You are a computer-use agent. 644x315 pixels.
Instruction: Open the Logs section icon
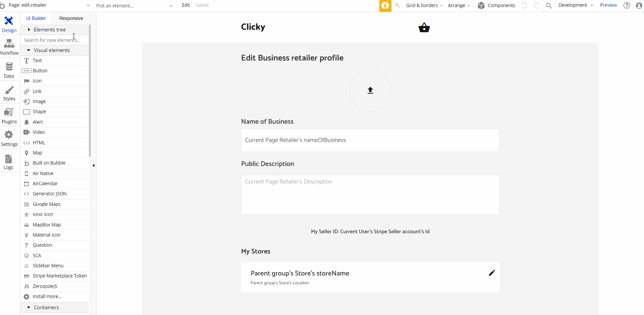[8, 162]
